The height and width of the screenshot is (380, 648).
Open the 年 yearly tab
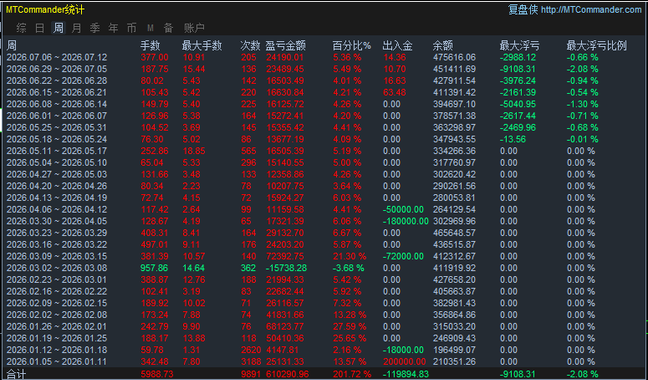point(113,28)
